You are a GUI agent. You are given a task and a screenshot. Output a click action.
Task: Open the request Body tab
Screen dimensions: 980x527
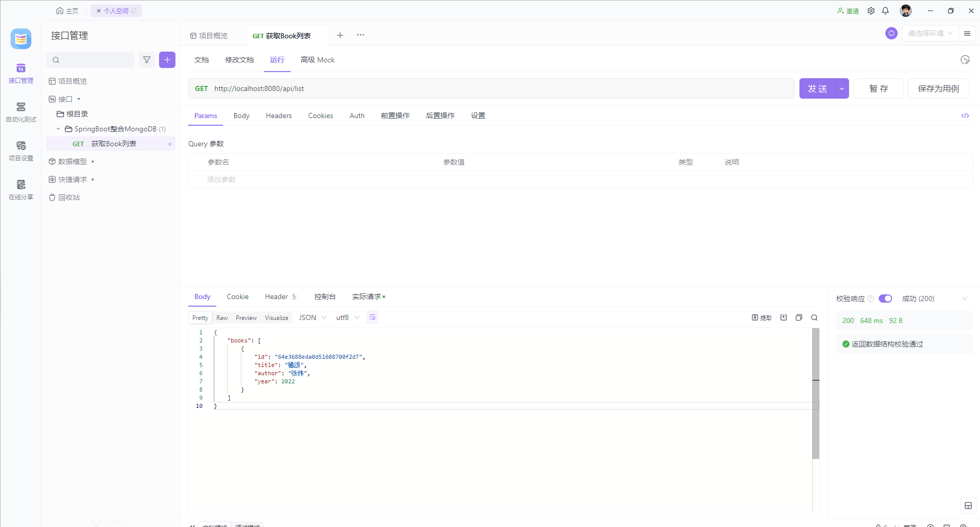click(241, 116)
